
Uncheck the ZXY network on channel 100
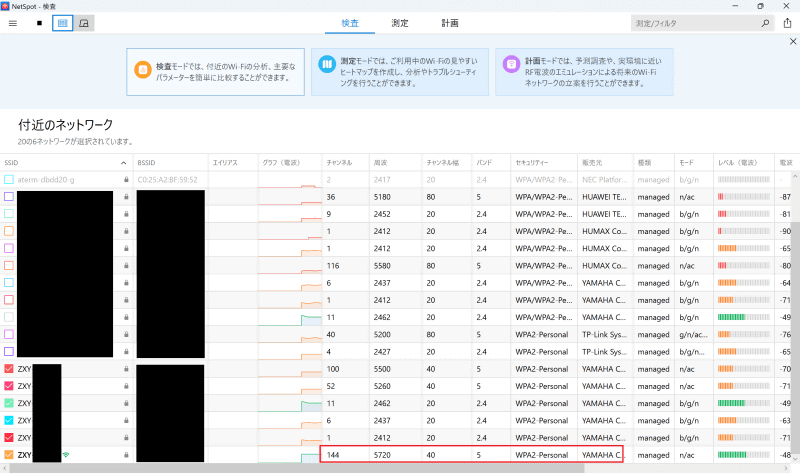pyautogui.click(x=9, y=368)
